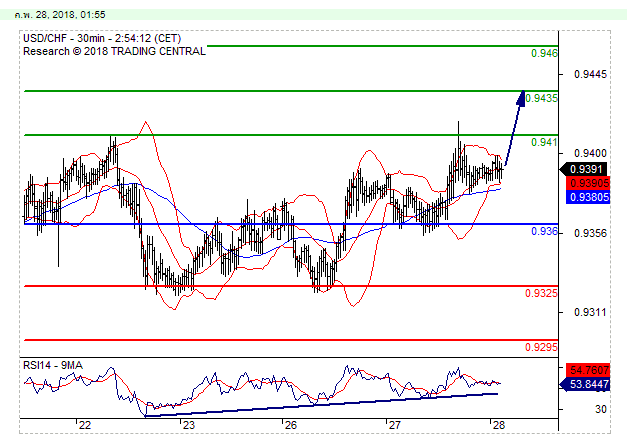The width and height of the screenshot is (627, 443).
Task: Click the 'RSI14 - 9MA' indicator label
Action: click(x=53, y=365)
